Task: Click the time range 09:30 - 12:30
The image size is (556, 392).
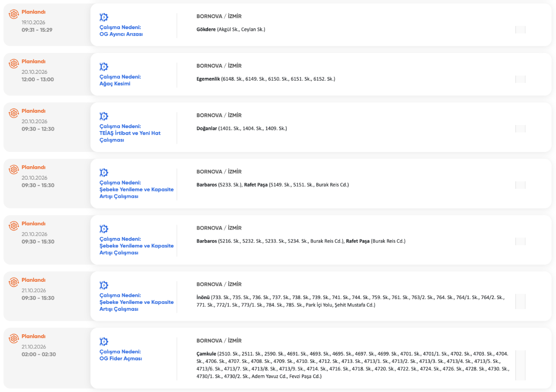Action: click(x=38, y=129)
